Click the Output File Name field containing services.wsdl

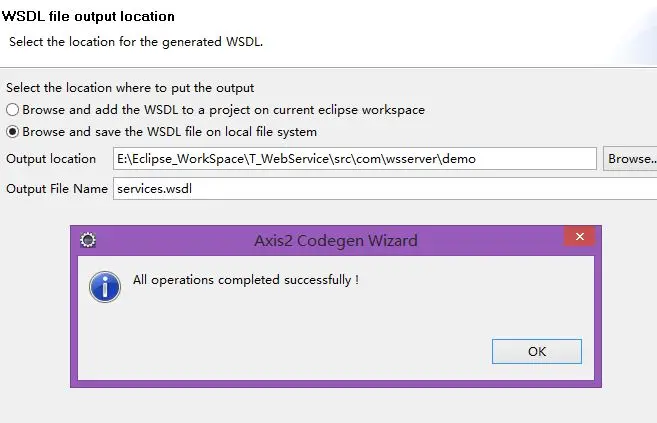tap(385, 188)
